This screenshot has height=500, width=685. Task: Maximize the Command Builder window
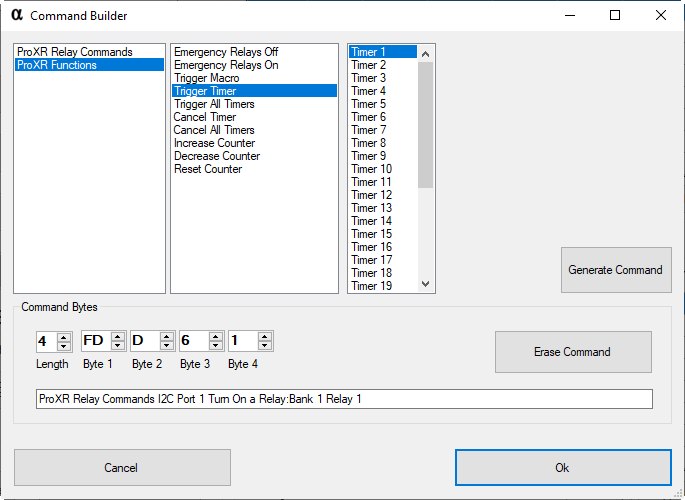(615, 15)
